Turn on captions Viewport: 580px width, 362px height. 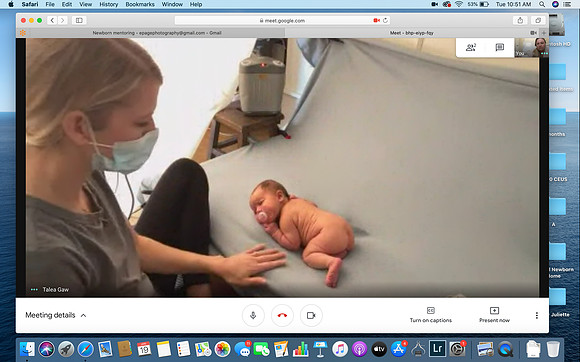(x=431, y=315)
